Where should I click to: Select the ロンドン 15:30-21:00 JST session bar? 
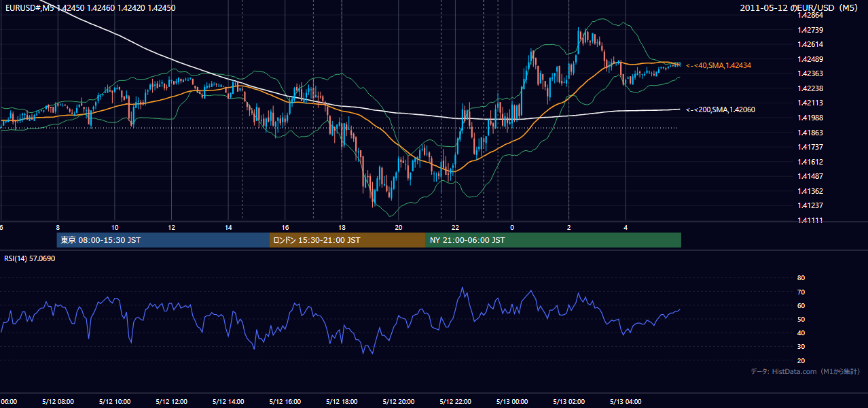click(348, 240)
